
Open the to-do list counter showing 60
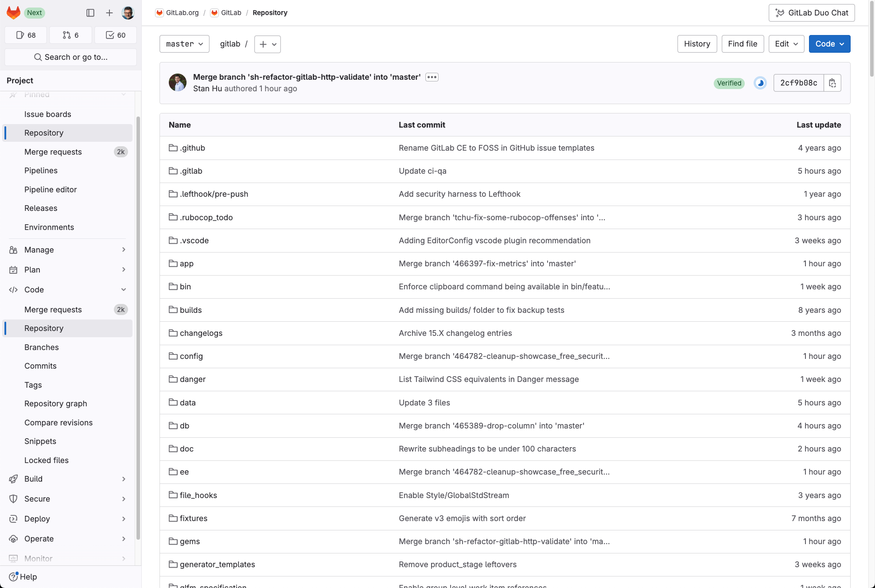[x=116, y=35]
